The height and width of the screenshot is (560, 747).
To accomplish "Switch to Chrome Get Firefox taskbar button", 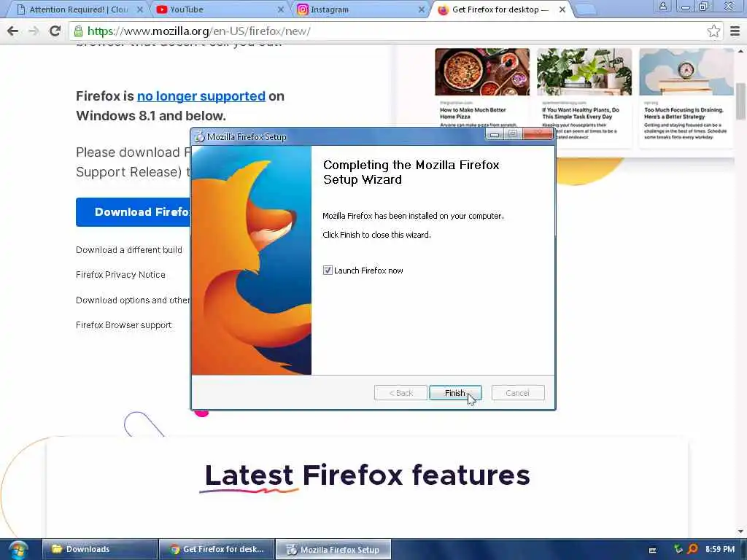I will (x=217, y=549).
